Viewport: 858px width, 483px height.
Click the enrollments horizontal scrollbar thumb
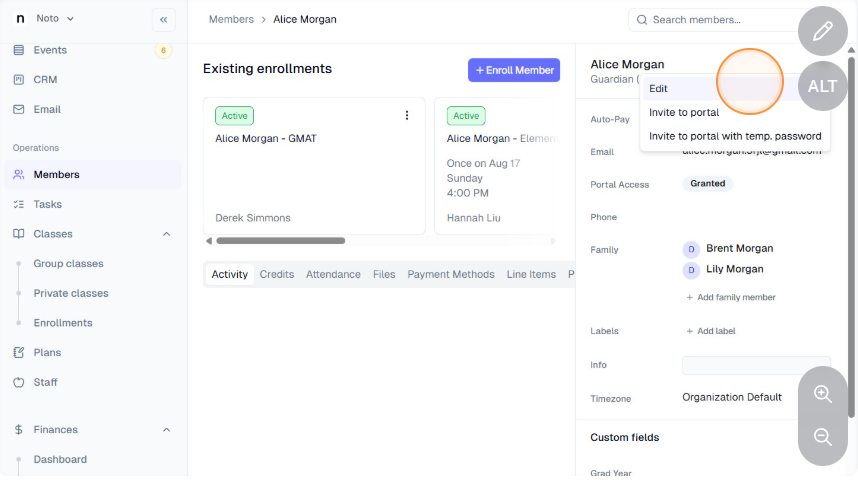pyautogui.click(x=281, y=241)
